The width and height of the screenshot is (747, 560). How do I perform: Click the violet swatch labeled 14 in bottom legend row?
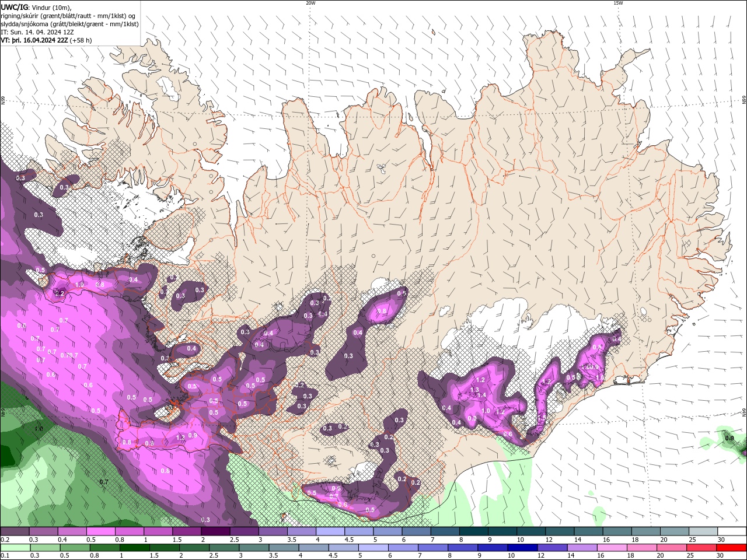pos(582,548)
